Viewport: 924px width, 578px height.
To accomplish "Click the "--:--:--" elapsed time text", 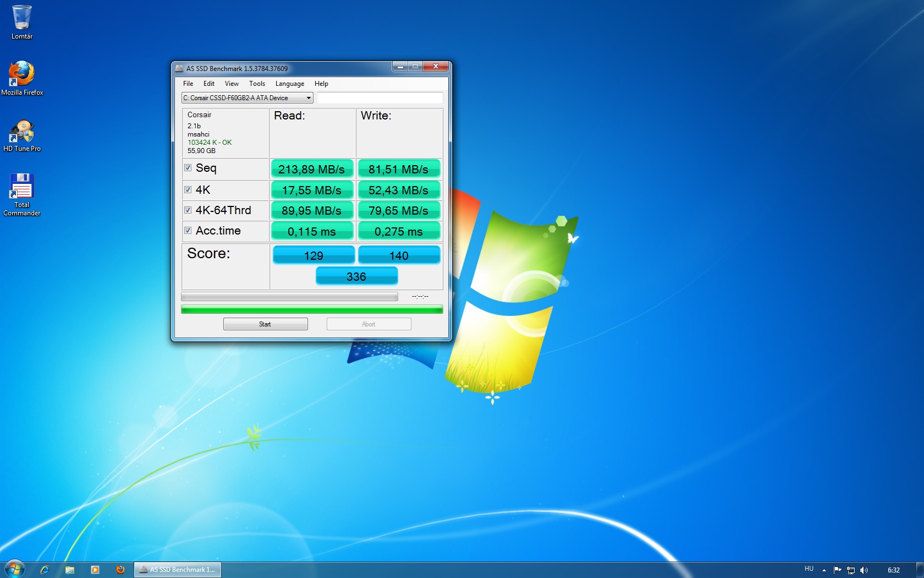I will coord(420,297).
